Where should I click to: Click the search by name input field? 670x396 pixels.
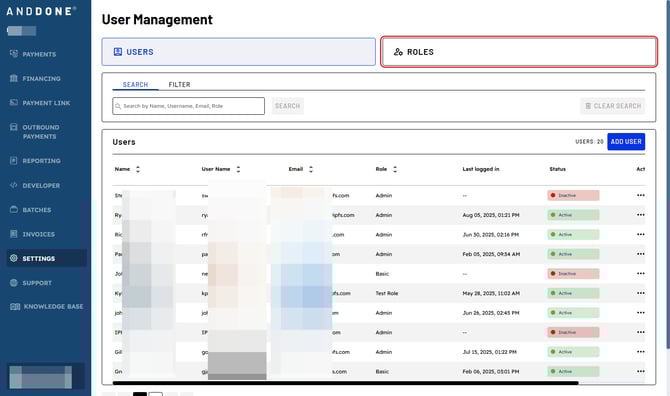(188, 106)
